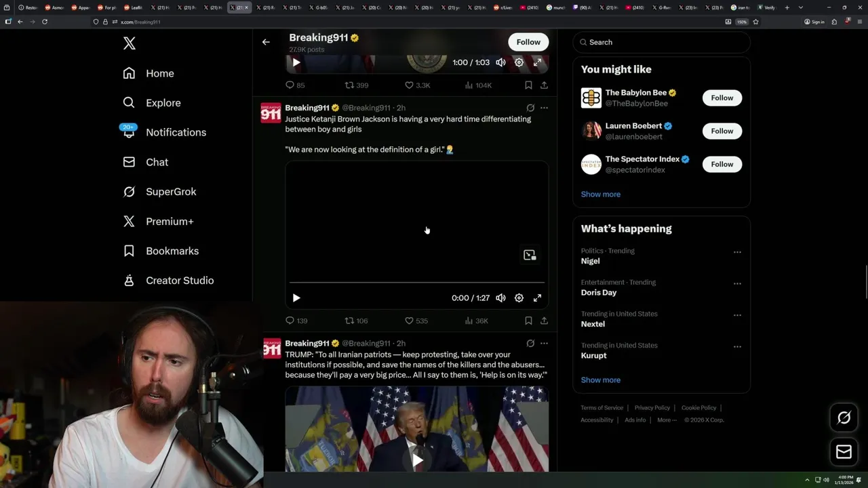Open Creator Studio in the sidebar
The image size is (868, 488).
pos(168,281)
